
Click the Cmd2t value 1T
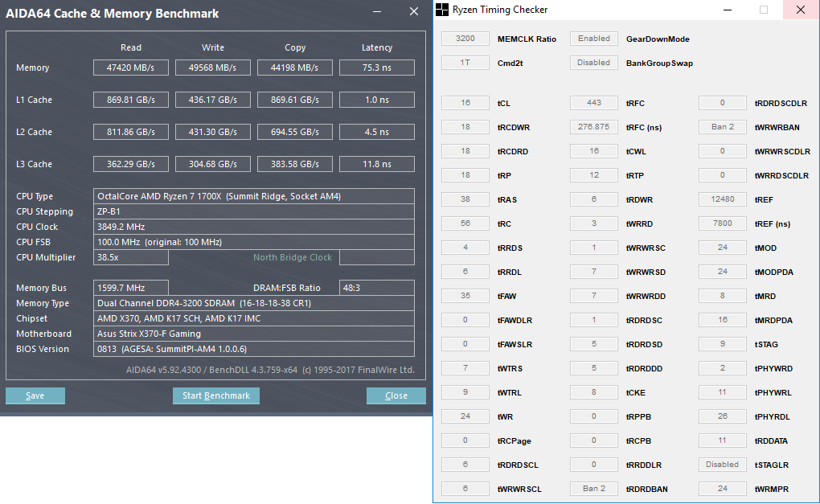pyautogui.click(x=465, y=62)
